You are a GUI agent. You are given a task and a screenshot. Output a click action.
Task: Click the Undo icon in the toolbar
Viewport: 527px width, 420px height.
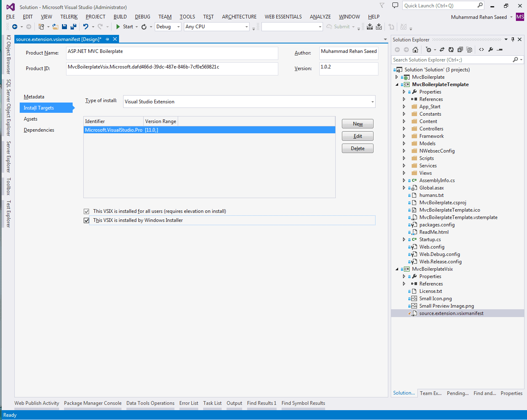[x=87, y=26]
